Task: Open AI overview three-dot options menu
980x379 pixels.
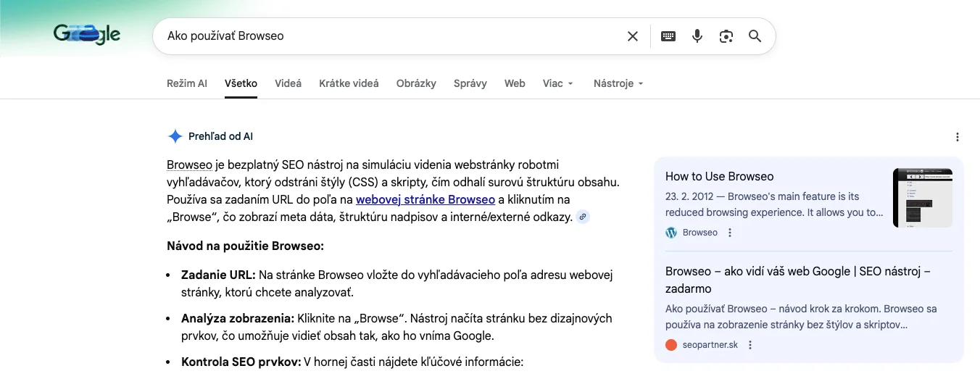Action: [x=958, y=137]
